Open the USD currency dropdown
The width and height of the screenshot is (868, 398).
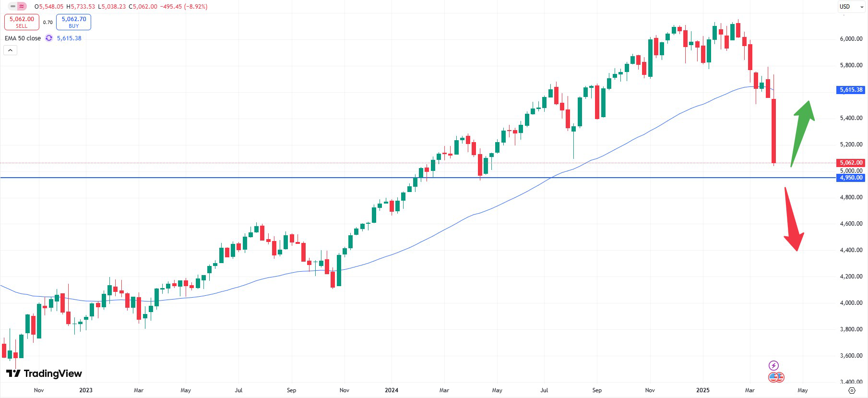click(851, 7)
